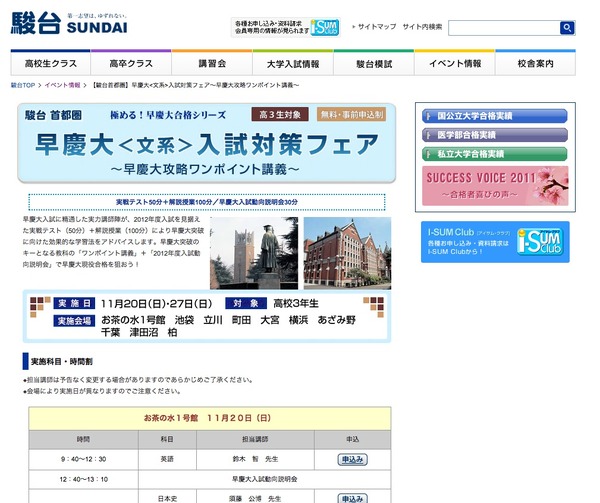This screenshot has width=600, height=503.
Task: Select the 講習会 navigation tab
Action: tap(214, 64)
